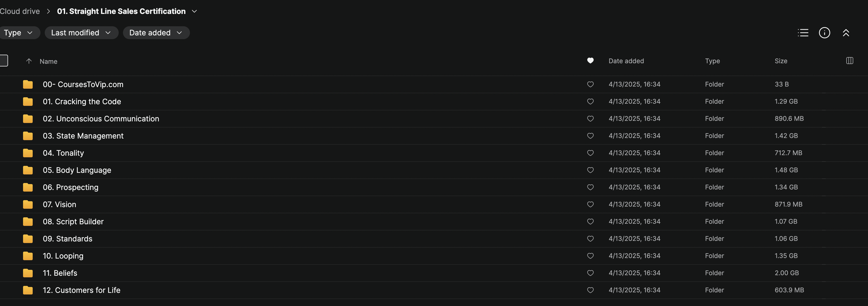Screen dimensions: 868x306
Task: Open the column settings icon
Action: pos(850,61)
